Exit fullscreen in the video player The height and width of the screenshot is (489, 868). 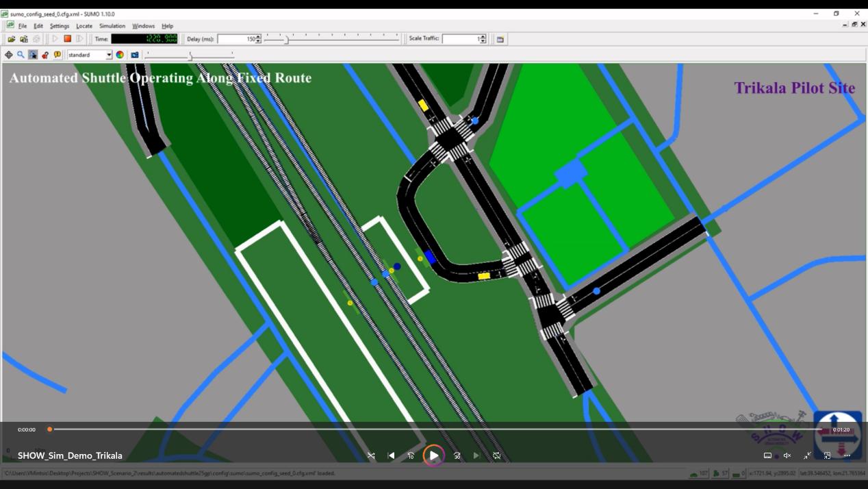807,455
